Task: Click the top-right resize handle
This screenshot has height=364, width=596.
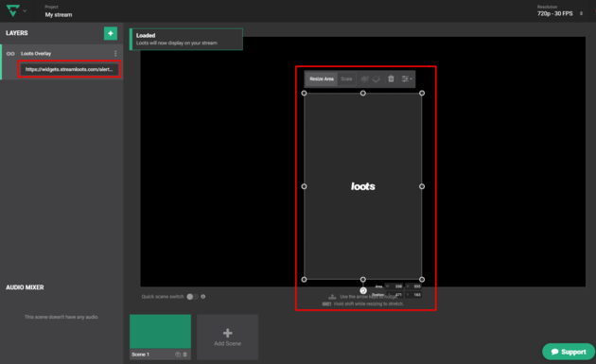Action: pos(422,93)
